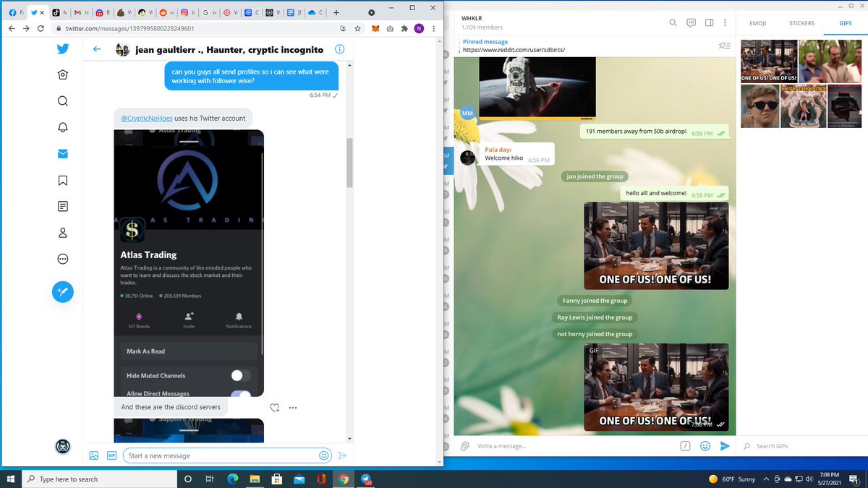Toggle Hide Muted Channels switch in Discord image

[241, 375]
